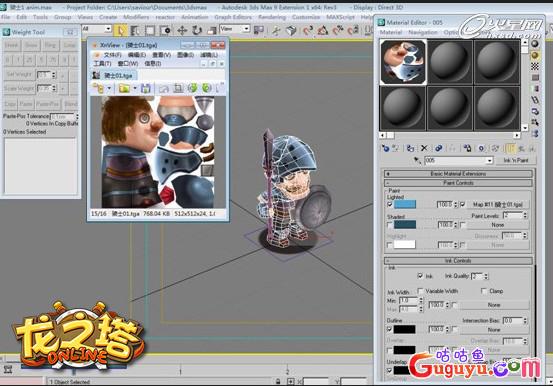Open XnView folder icon dropdown arrow
The height and width of the screenshot is (386, 553).
(x=135, y=88)
